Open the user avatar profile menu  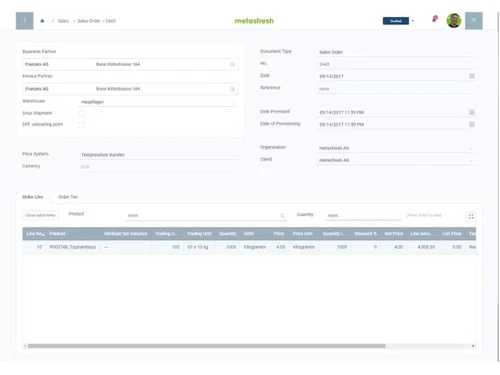[454, 21]
